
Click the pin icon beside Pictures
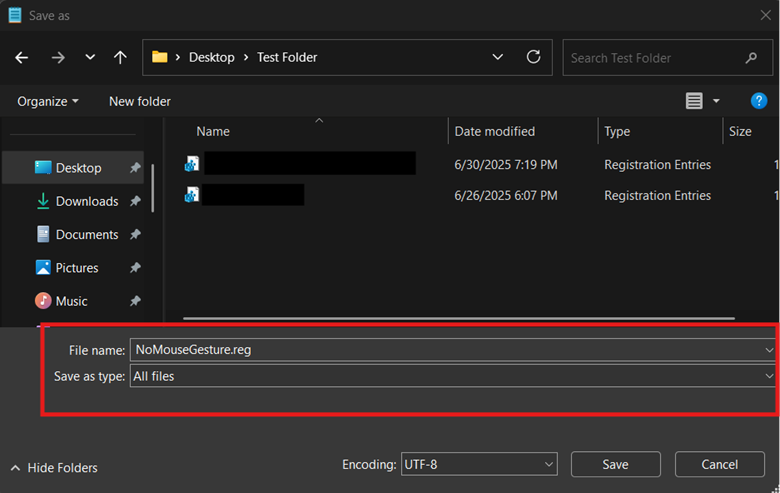(135, 268)
